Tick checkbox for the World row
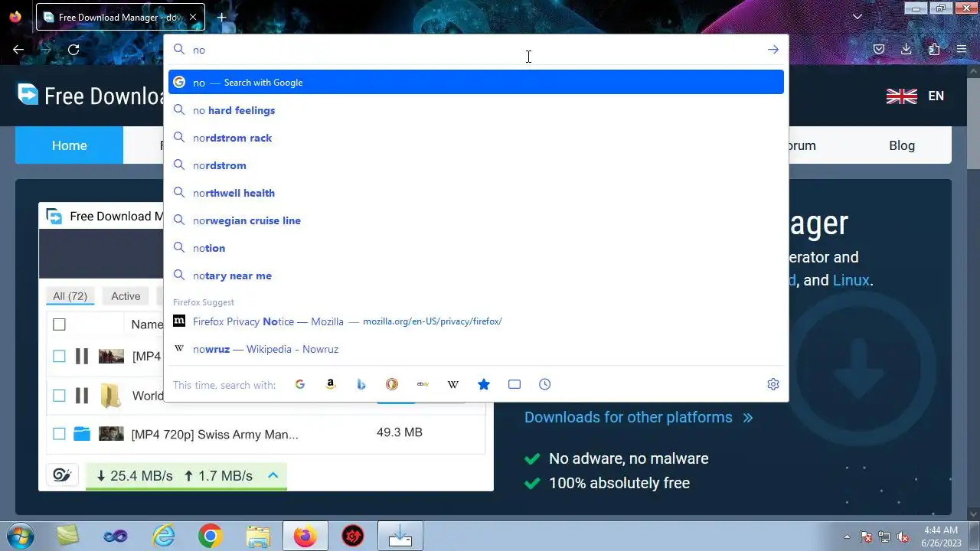The image size is (980, 551). pos(59,396)
